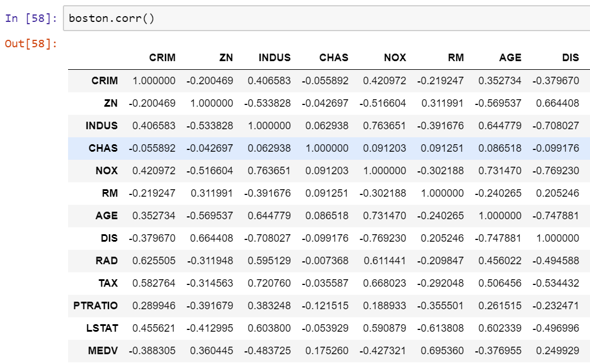Click cell value 0.695360 in MEDV row
Screen dimensions: 590x364
pyautogui.click(x=442, y=351)
